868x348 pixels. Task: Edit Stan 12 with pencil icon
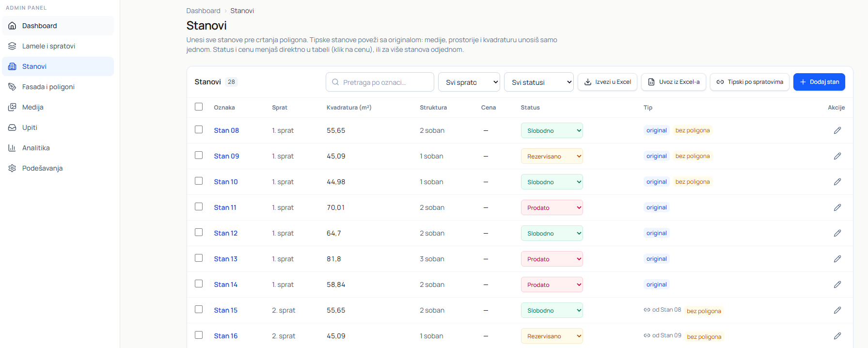click(x=837, y=233)
